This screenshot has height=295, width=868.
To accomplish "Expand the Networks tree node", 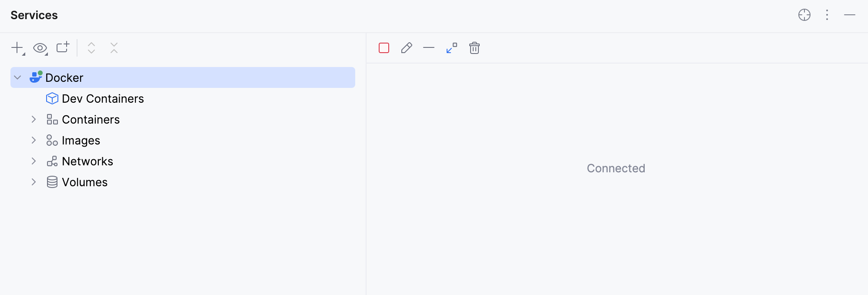I will click(34, 161).
